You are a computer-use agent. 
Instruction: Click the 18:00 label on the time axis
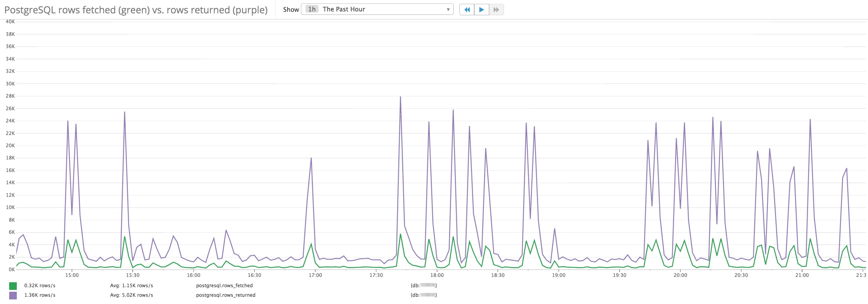(x=437, y=275)
